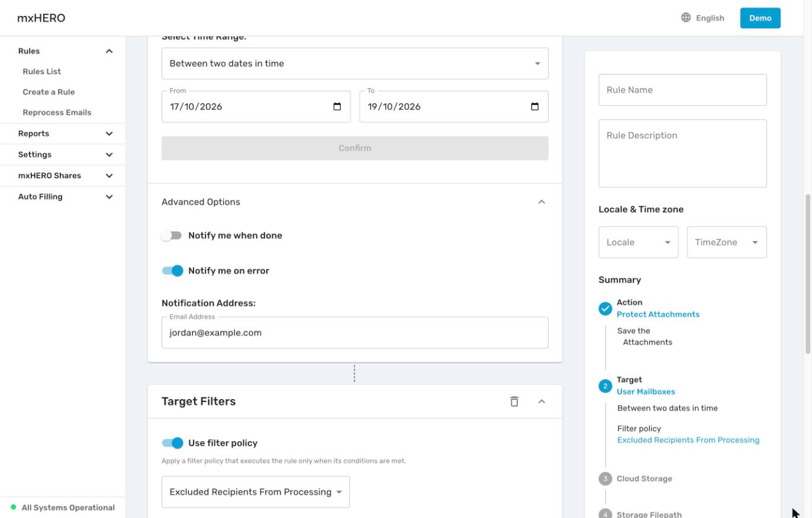812x518 pixels.
Task: Click the globe language icon
Action: tap(686, 18)
